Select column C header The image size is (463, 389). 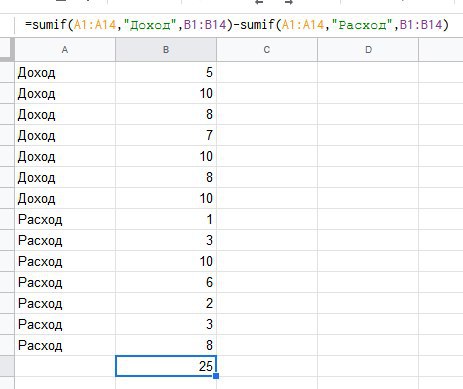click(x=267, y=50)
